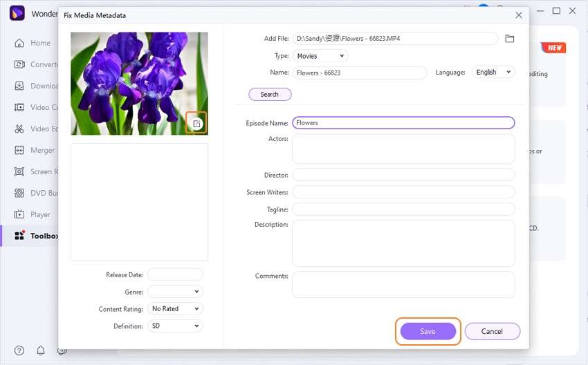This screenshot has width=588, height=365.
Task: Click the Fix Media Metadata title text
Action: (x=95, y=15)
